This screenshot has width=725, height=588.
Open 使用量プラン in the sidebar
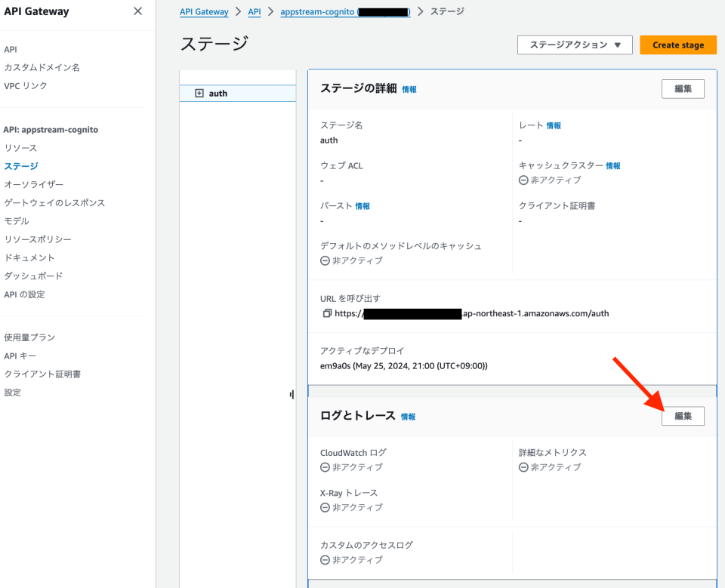tap(29, 337)
